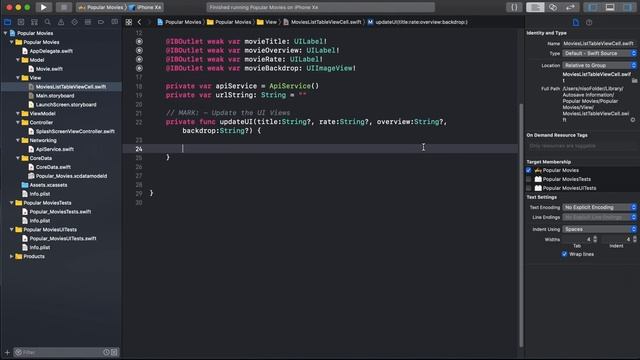Click the movieBackdrop outlet connection circle
The height and width of the screenshot is (360, 640).
pyautogui.click(x=139, y=68)
